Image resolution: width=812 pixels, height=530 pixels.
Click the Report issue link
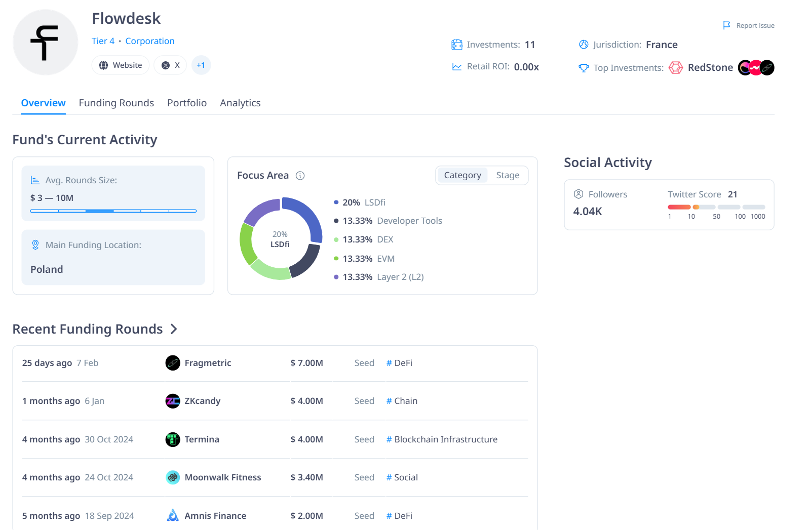(755, 26)
